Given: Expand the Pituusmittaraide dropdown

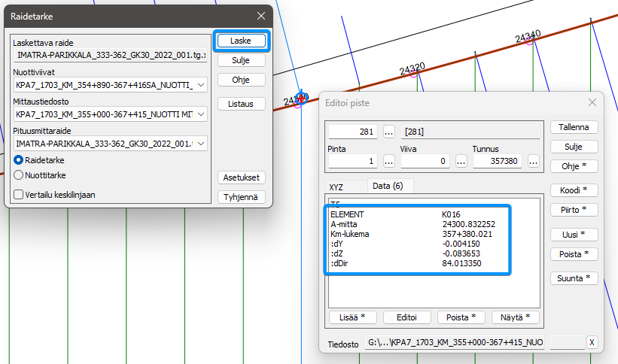Looking at the screenshot, I should (200, 144).
